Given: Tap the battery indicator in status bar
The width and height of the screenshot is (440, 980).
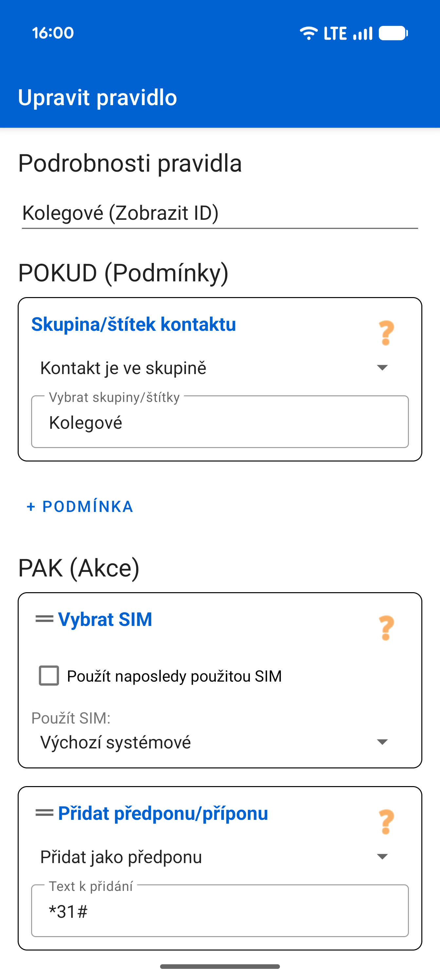Looking at the screenshot, I should click(393, 33).
